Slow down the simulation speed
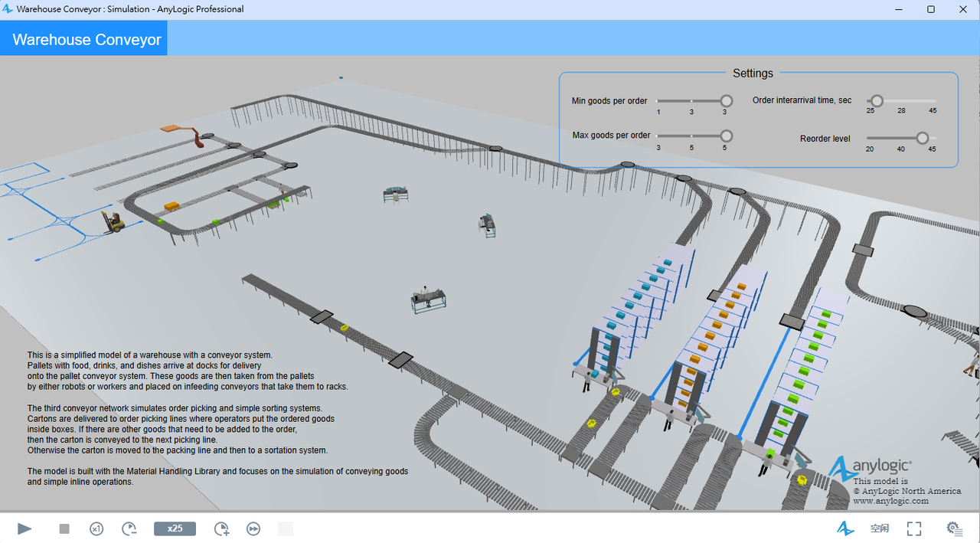Viewport: 980px width, 543px height. [129, 528]
